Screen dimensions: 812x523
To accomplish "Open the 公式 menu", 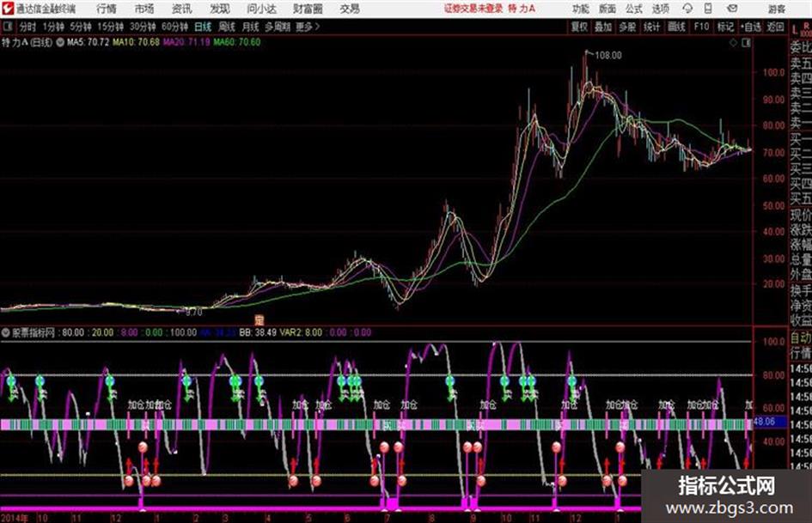I will click(x=634, y=9).
